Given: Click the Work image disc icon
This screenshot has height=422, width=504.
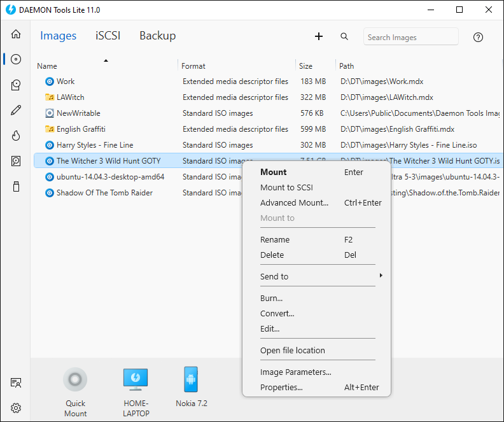Looking at the screenshot, I should (50, 81).
